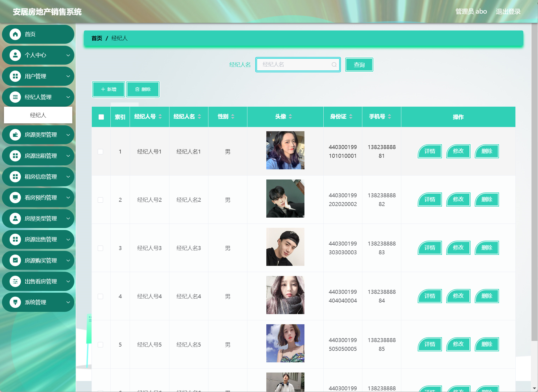
Task: Click the home icon beside 首页
Action: [x=15, y=34]
